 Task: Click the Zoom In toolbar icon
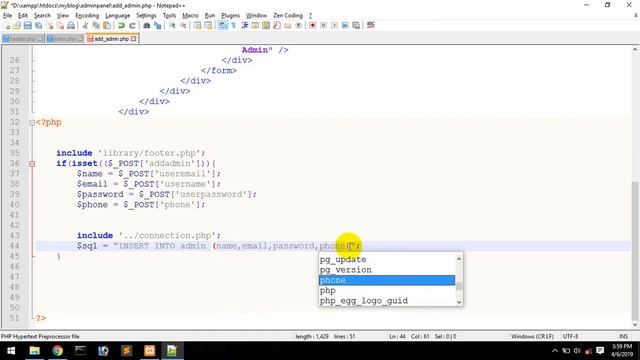pos(172,25)
